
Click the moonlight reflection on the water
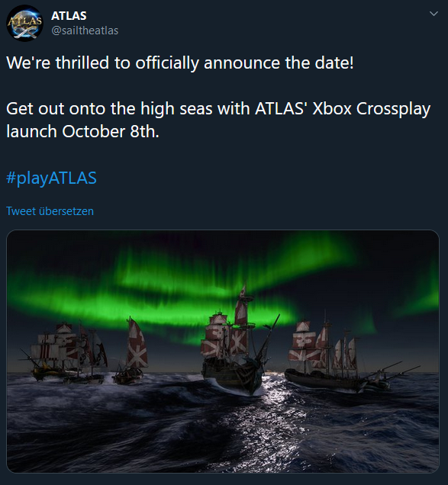click(269, 427)
